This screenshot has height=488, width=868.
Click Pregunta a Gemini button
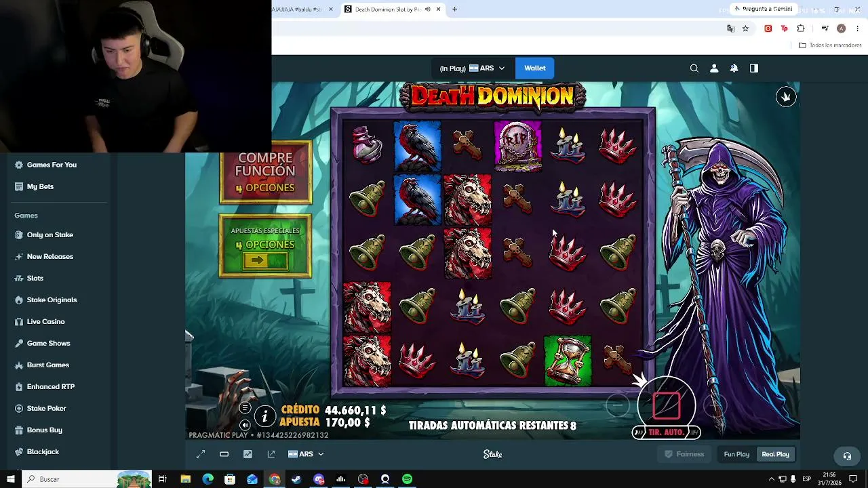coord(762,9)
